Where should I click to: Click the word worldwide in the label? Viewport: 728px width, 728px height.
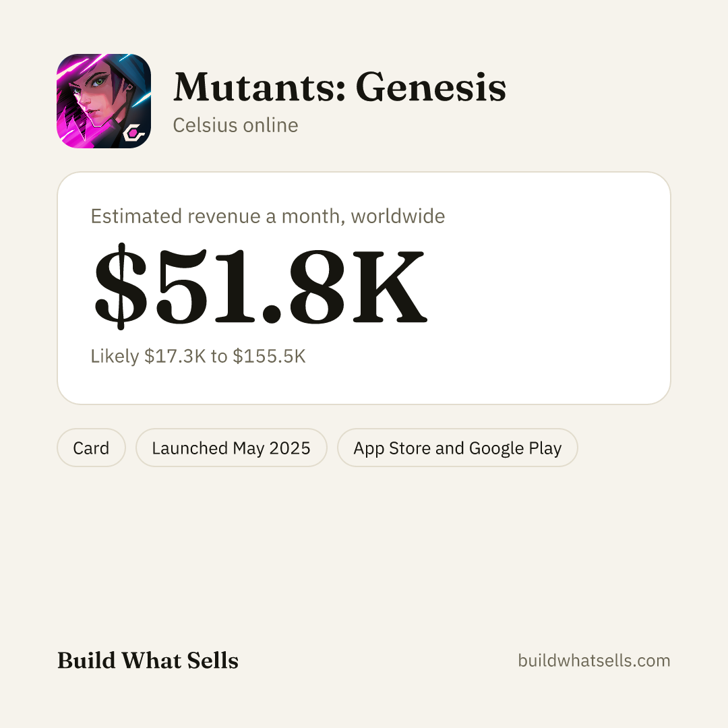(x=398, y=216)
